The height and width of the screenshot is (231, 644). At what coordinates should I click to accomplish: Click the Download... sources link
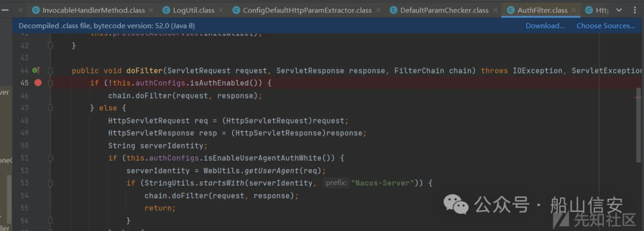click(545, 26)
